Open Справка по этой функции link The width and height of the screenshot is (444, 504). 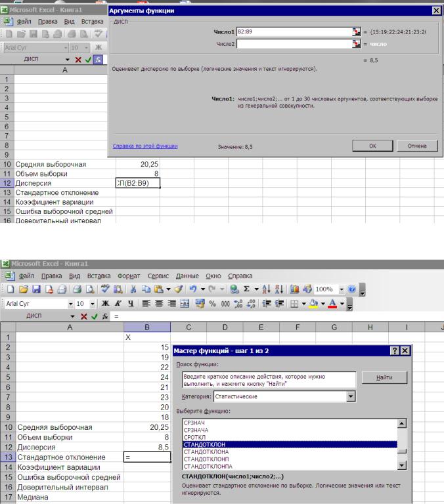tap(145, 146)
